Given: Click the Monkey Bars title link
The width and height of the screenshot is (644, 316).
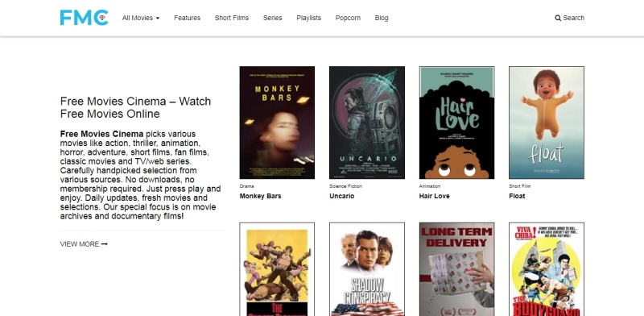Looking at the screenshot, I should pos(260,196).
